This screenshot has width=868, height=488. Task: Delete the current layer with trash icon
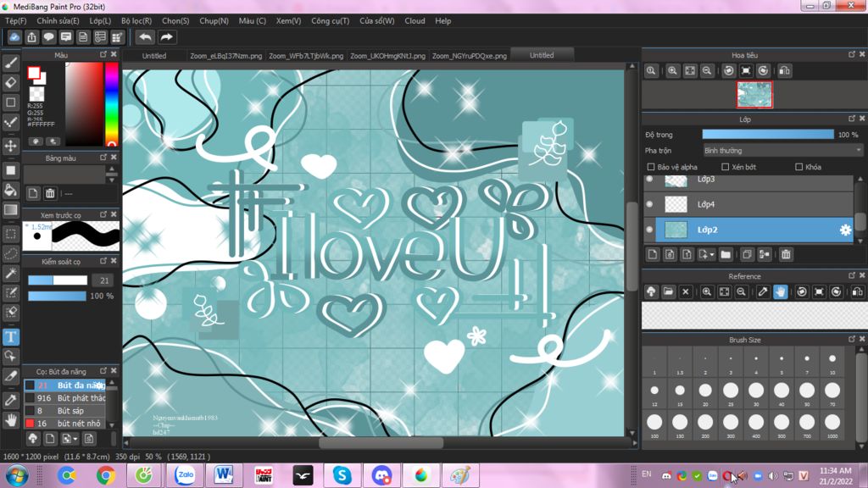pos(786,254)
